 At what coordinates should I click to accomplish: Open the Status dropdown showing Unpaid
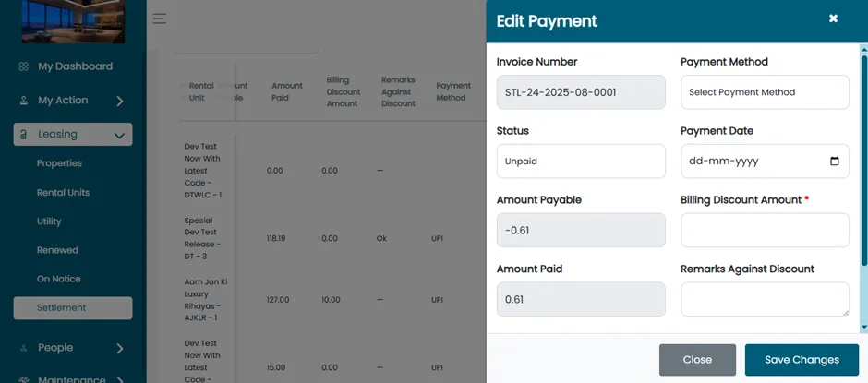pos(581,162)
